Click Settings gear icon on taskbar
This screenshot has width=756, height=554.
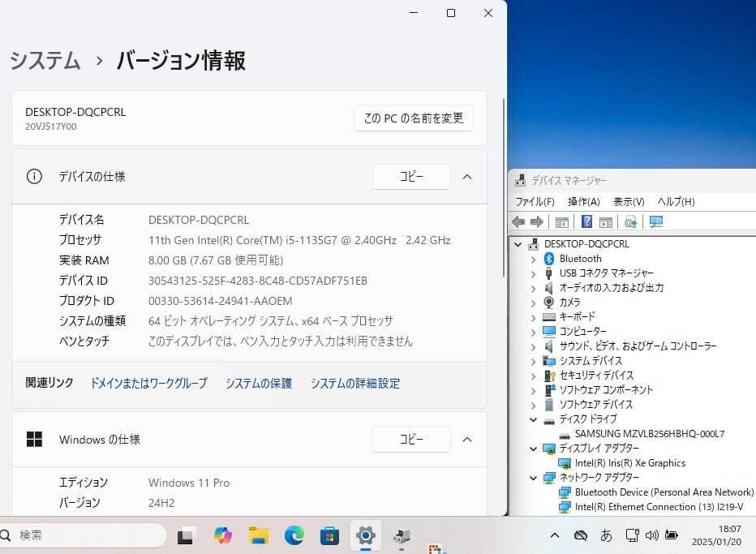click(x=366, y=535)
